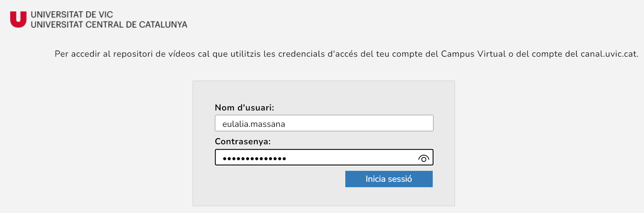
Task: Click the instruction paragraph about repositori de vídeos
Action: click(x=346, y=54)
